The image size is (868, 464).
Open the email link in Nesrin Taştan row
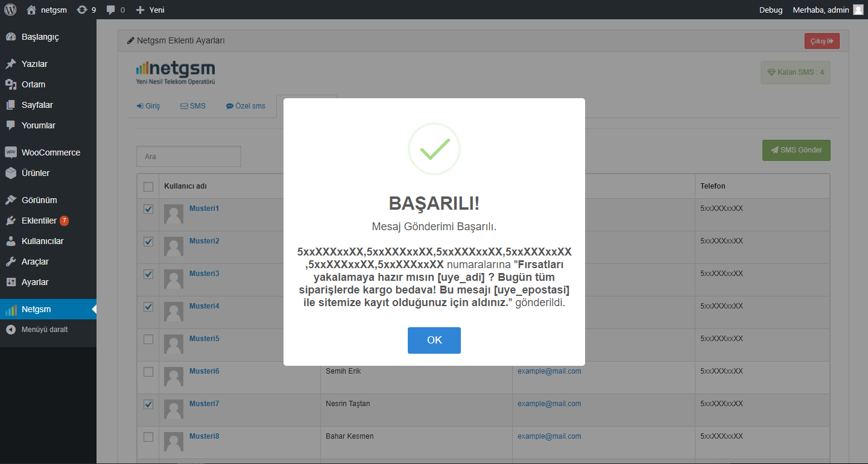click(x=549, y=404)
